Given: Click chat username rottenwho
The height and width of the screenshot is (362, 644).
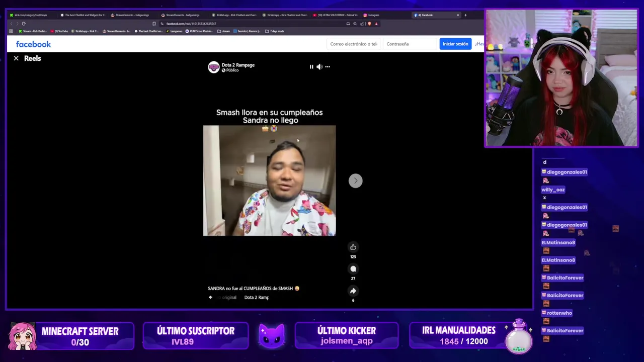Looking at the screenshot, I should [556, 313].
